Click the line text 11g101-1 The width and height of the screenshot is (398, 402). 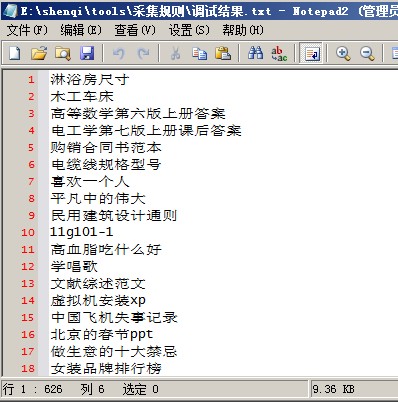(81, 232)
